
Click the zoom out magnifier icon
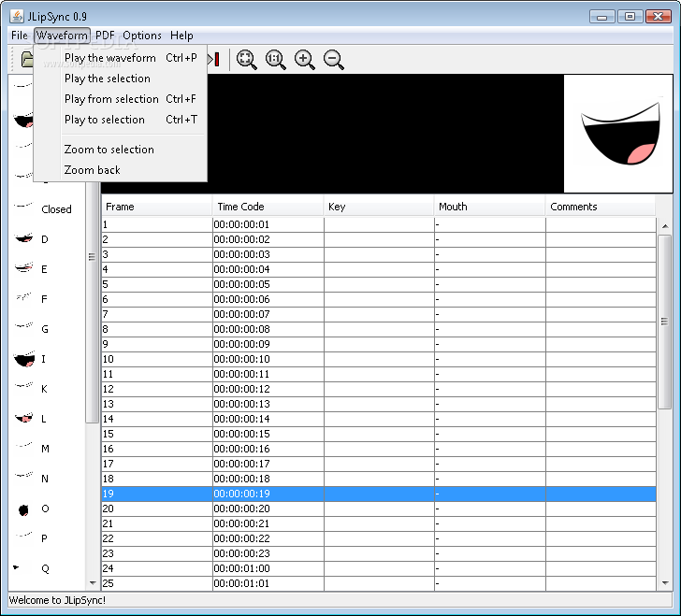click(334, 60)
